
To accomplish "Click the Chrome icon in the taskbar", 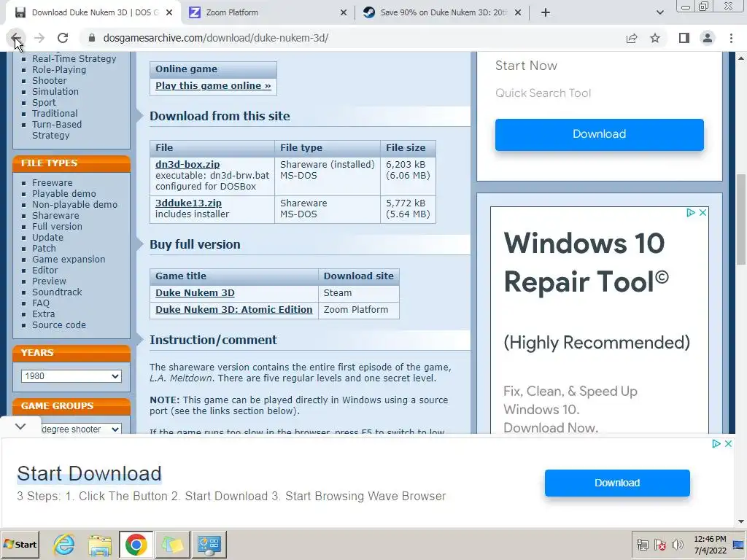I will [136, 544].
